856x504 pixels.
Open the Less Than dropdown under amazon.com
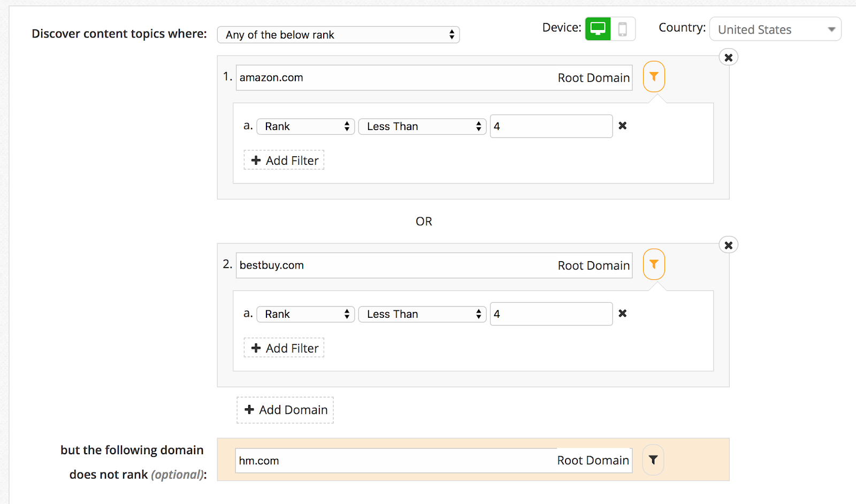[x=422, y=126]
